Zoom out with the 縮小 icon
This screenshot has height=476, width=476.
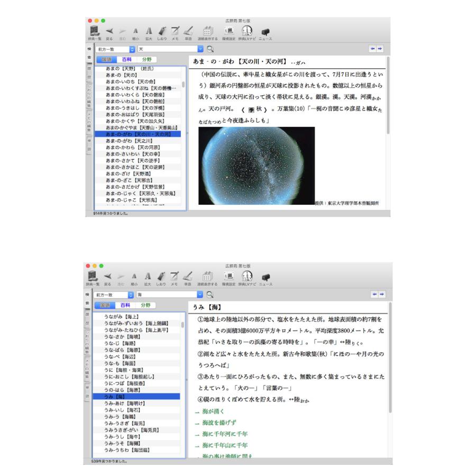pyautogui.click(x=136, y=32)
